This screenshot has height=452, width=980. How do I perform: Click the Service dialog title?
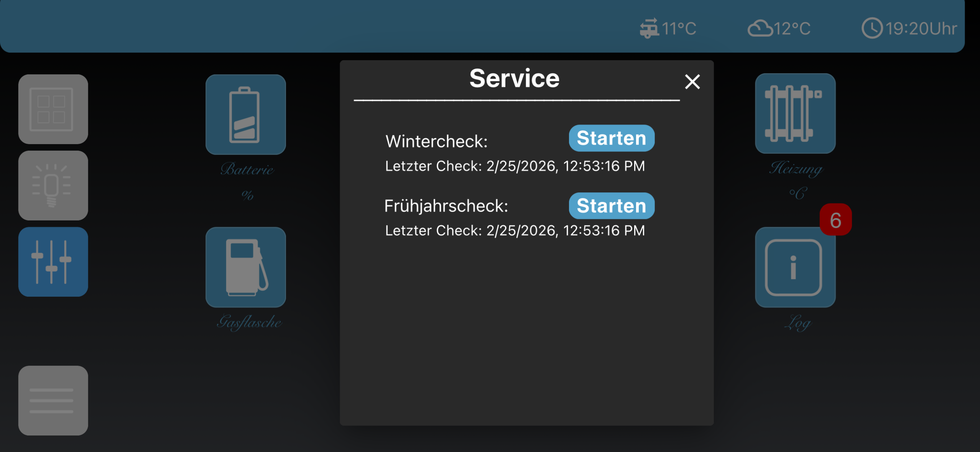pos(514,79)
